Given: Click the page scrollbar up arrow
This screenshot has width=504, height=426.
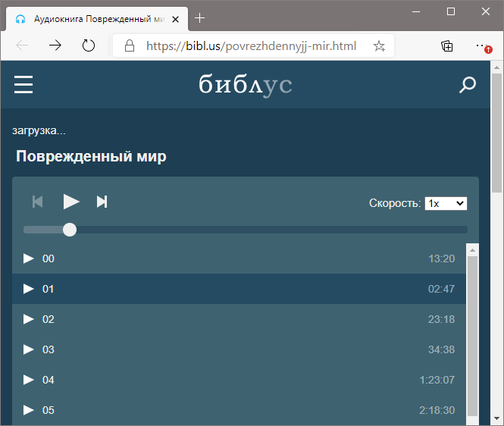Looking at the screenshot, I should (x=497, y=67).
